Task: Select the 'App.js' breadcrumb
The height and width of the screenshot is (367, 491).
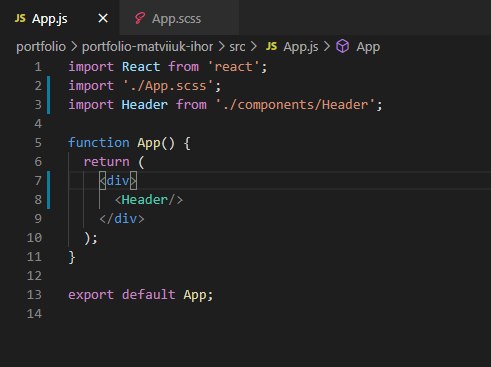Action: tap(301, 47)
